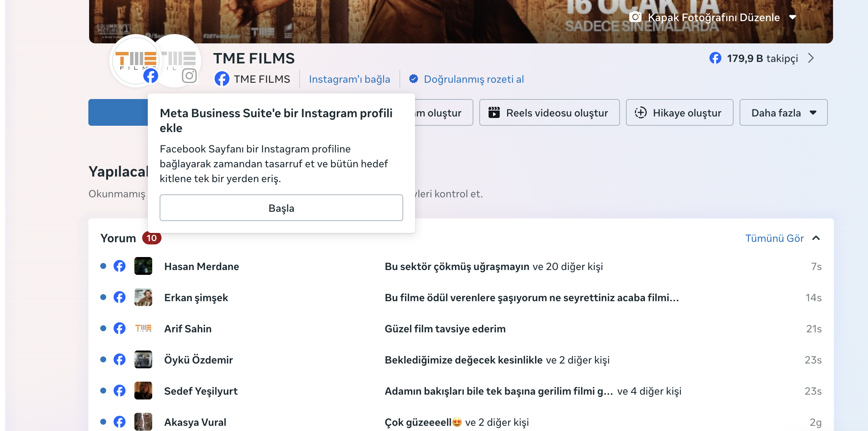Click Facebook icon in Sedef Yeşilyurt row
This screenshot has height=431, width=868.
point(120,391)
